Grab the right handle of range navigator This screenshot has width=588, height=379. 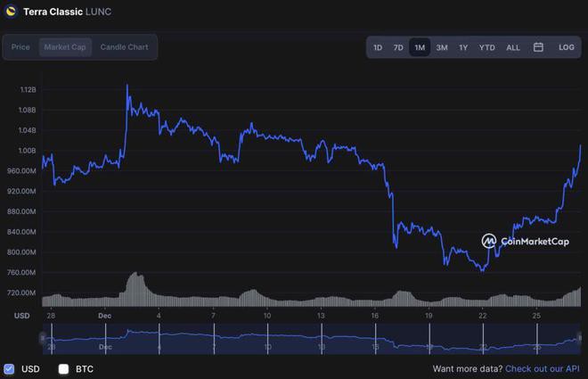tap(579, 338)
